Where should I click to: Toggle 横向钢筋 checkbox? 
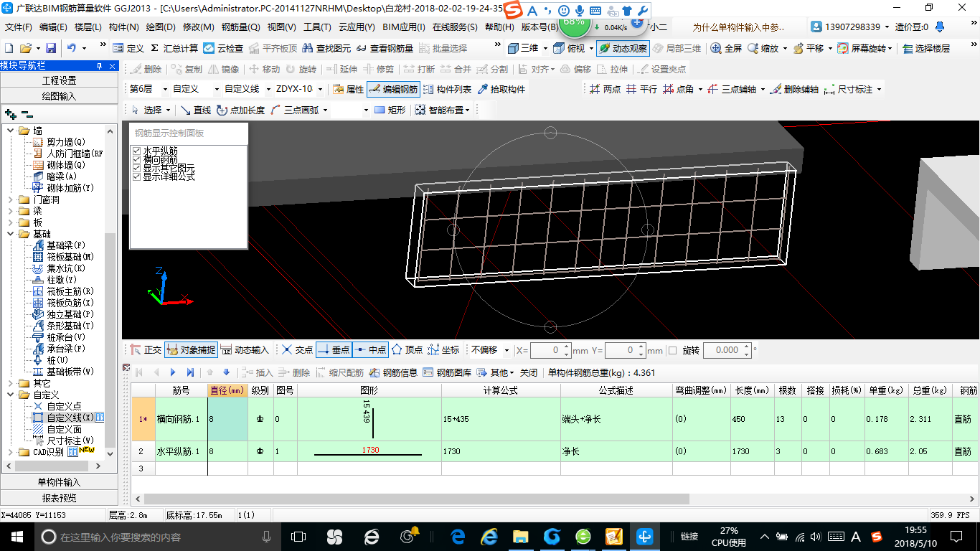[137, 159]
